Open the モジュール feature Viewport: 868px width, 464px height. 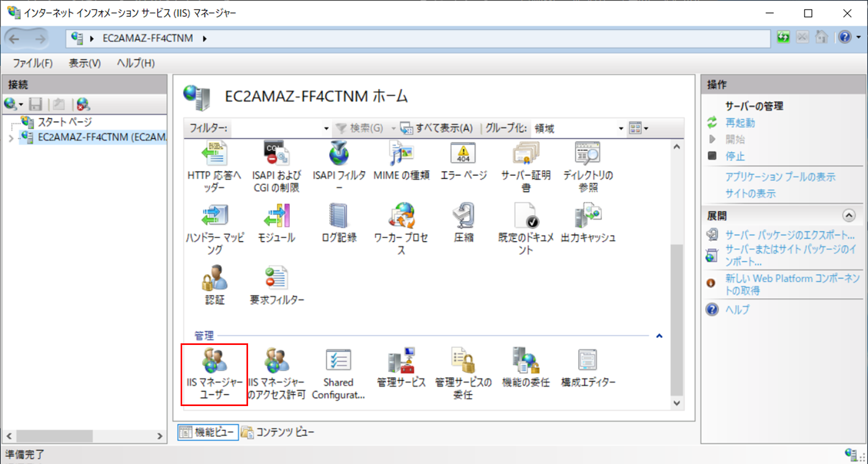(276, 224)
